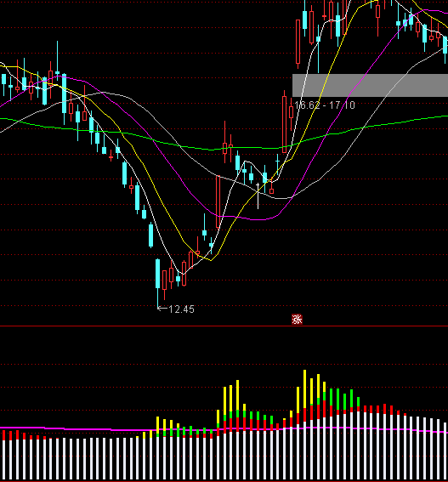Select the white candlestick with crosshair cursor

point(258,196)
